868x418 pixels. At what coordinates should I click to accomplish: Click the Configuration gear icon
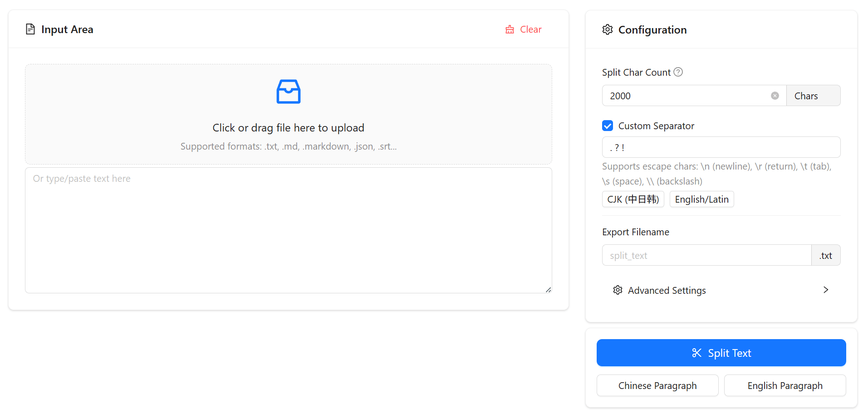(607, 30)
